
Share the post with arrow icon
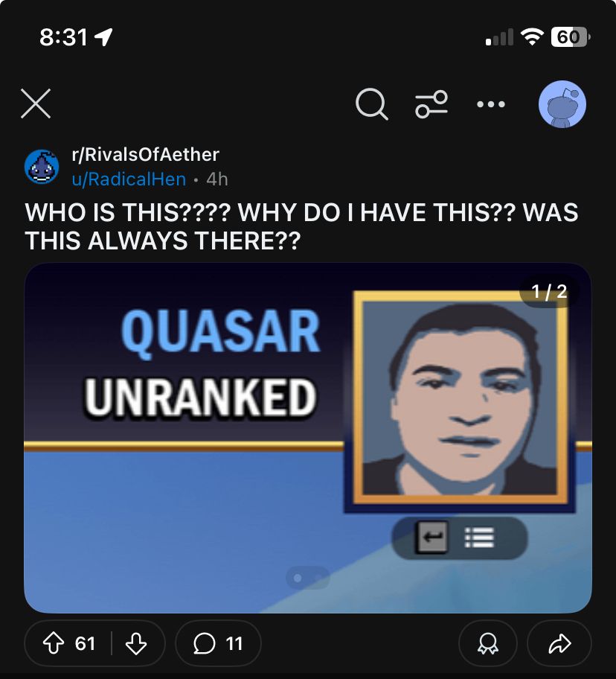559,643
